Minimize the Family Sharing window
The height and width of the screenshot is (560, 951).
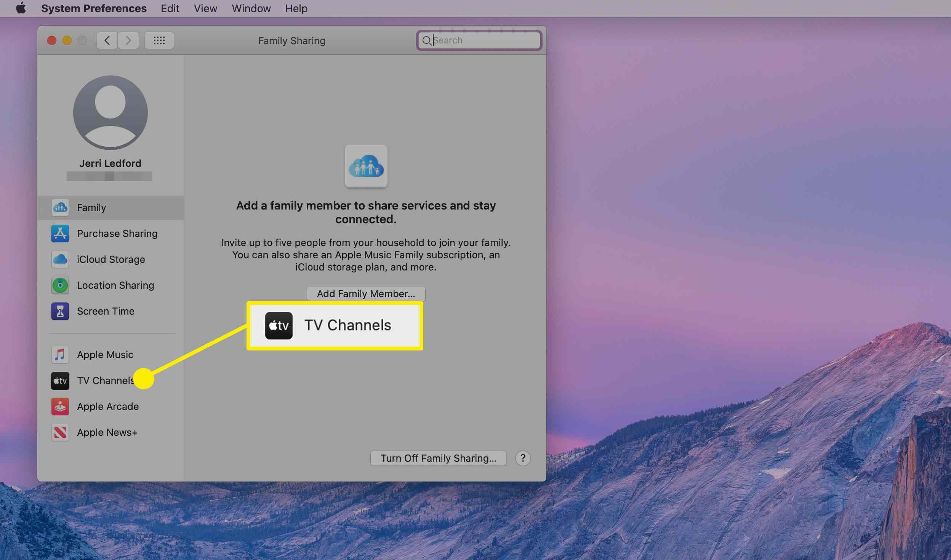click(x=67, y=40)
